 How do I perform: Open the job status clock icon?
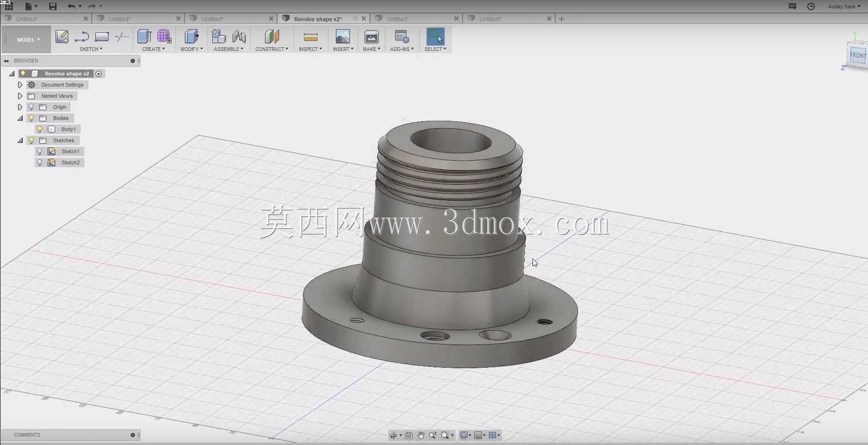click(811, 6)
